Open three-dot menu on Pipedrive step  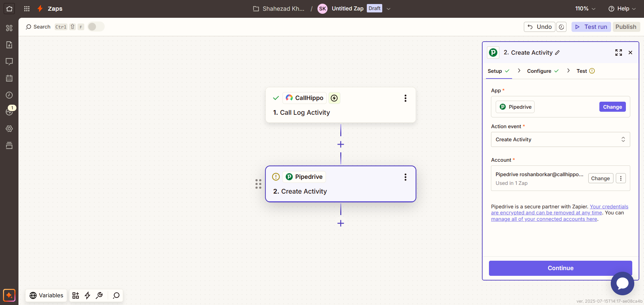(405, 177)
